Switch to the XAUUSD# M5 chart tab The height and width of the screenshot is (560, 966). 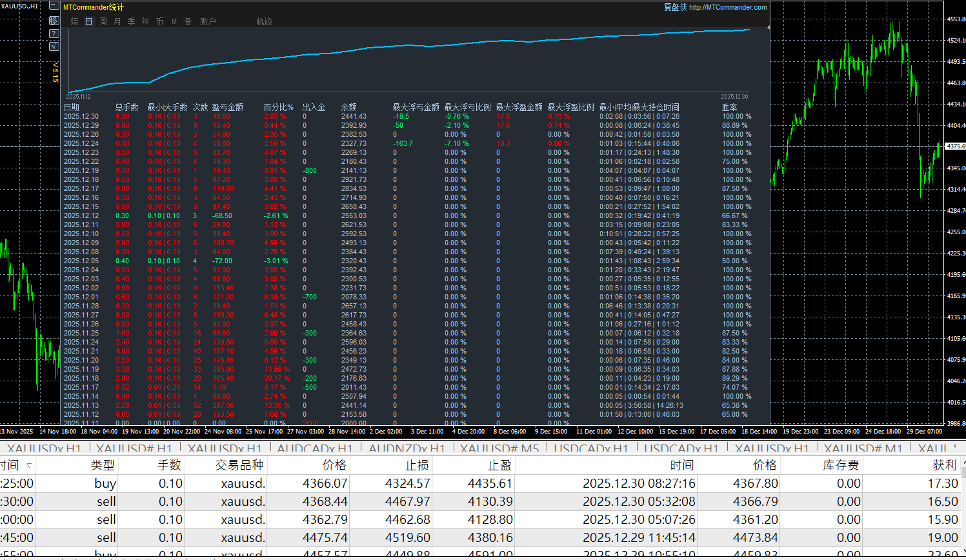point(499,448)
